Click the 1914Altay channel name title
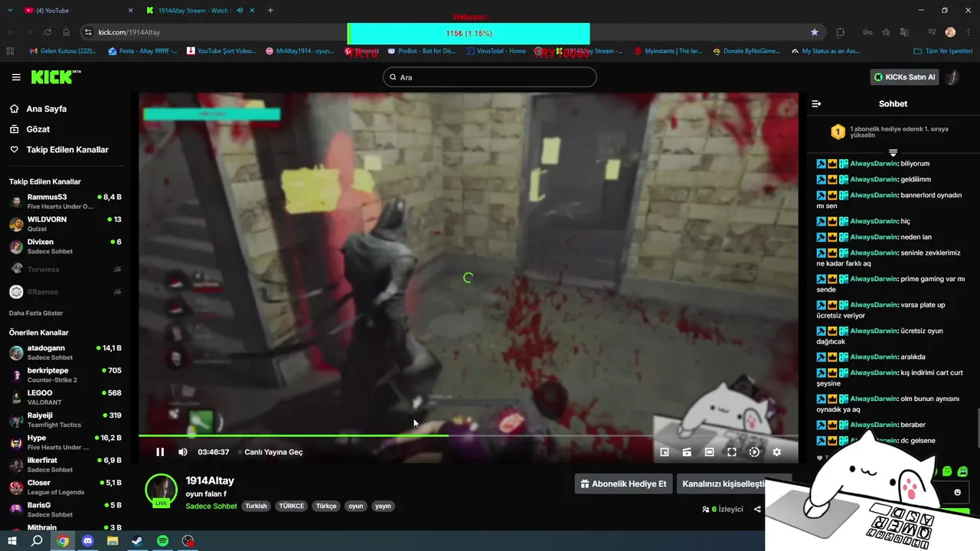This screenshot has height=551, width=980. point(210,481)
